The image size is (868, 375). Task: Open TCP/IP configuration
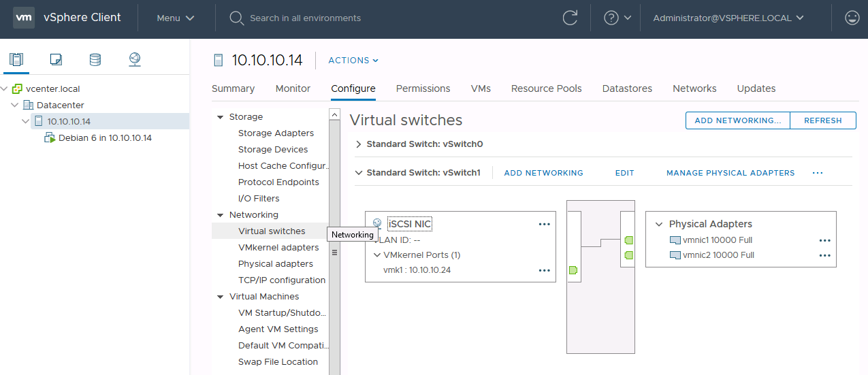282,280
